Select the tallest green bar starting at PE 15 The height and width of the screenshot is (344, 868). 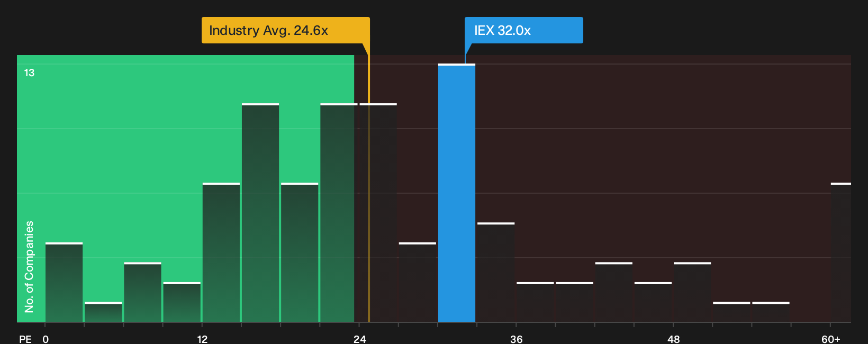point(260,213)
